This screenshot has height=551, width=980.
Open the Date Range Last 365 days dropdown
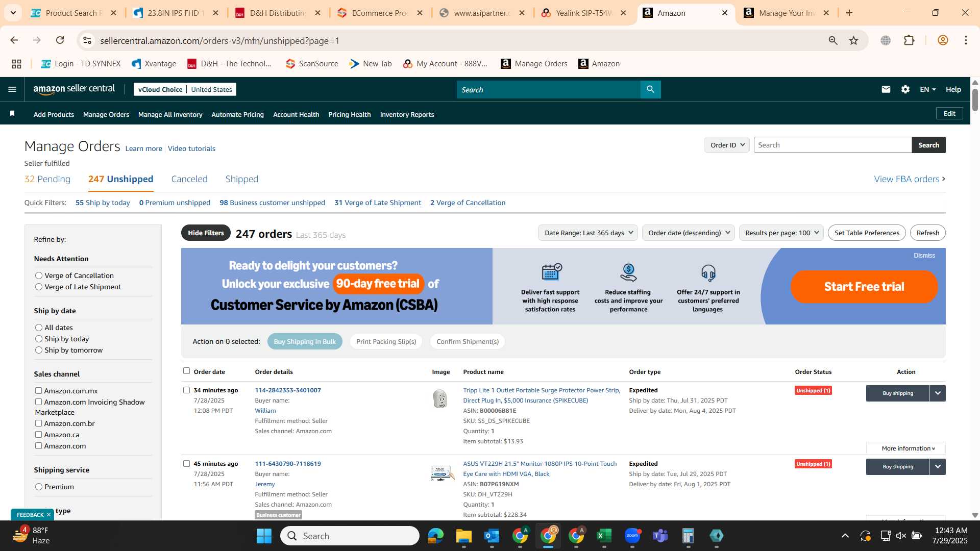tap(588, 233)
